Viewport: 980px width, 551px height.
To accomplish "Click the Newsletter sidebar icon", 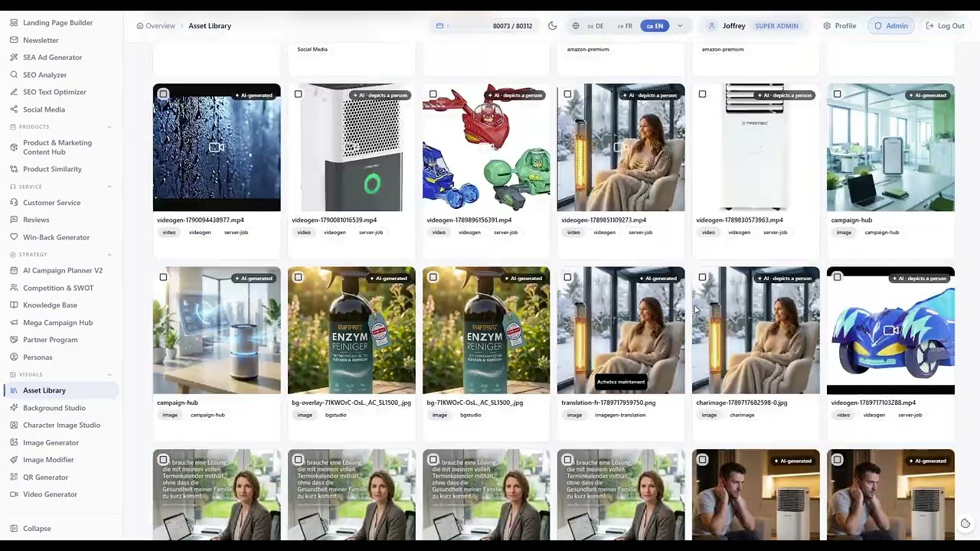I will pos(15,40).
